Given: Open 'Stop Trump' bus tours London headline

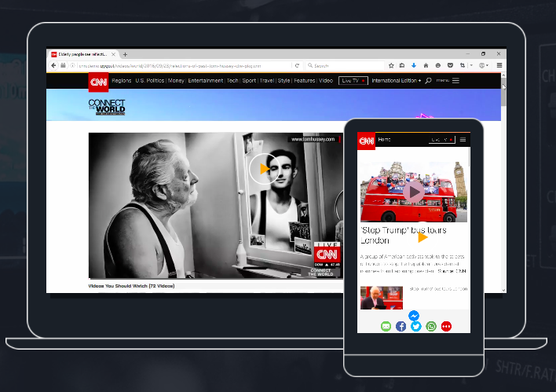Looking at the screenshot, I should coord(404,235).
